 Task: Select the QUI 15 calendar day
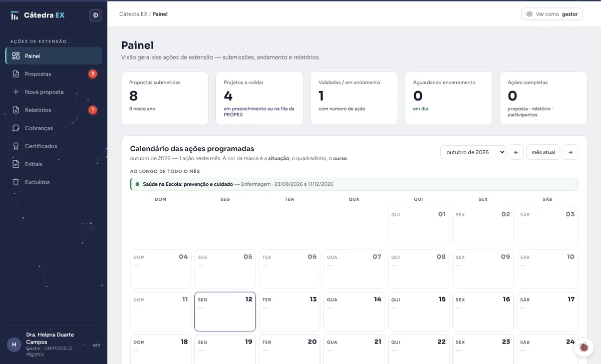(419, 311)
